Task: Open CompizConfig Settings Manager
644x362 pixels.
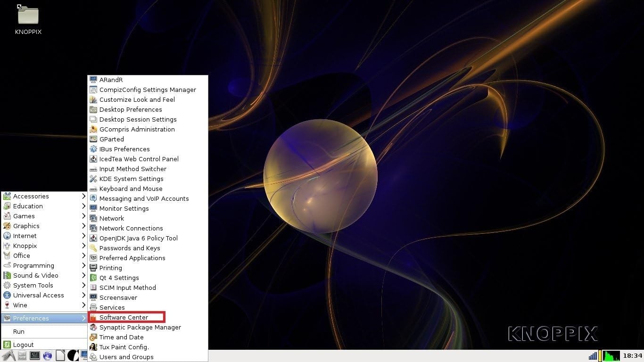Action: point(148,90)
